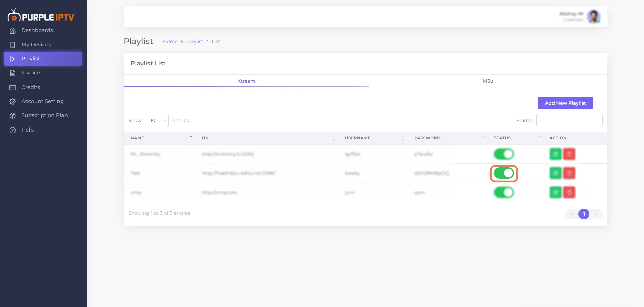Image resolution: width=644 pixels, height=307 pixels.
Task: Toggle status switch of first playlist row
Action: point(504,154)
